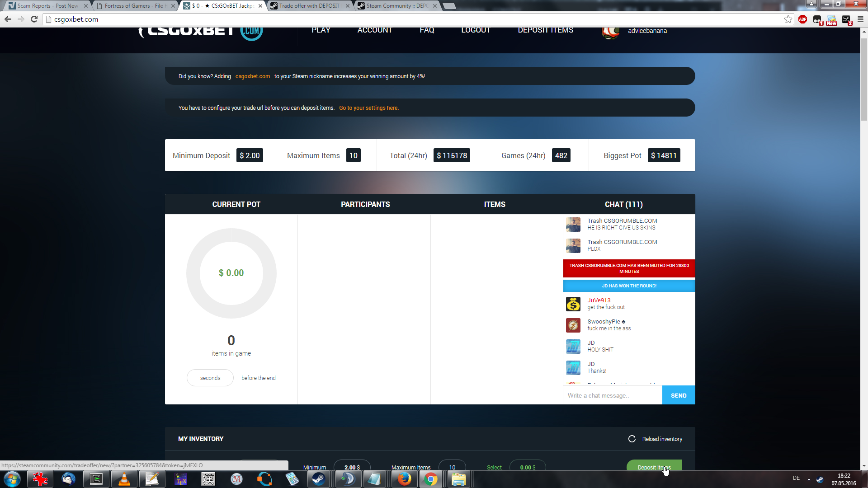This screenshot has width=868, height=488.
Task: Click the page vertical scrollbar thumb
Action: click(x=864, y=79)
